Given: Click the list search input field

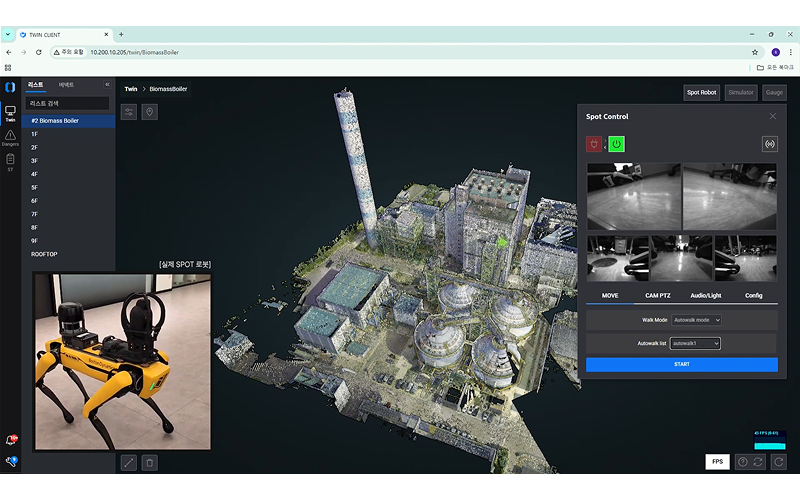Looking at the screenshot, I should click(x=67, y=103).
